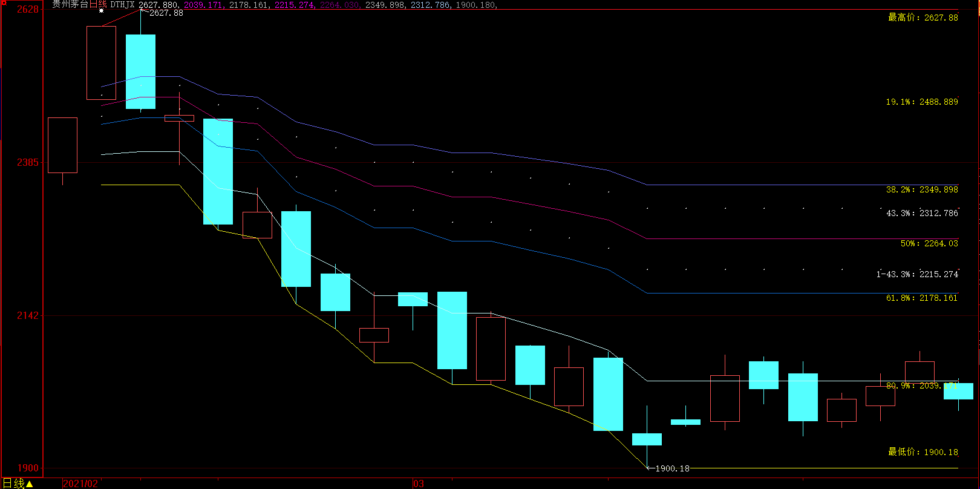Viewport: 980px width, 489px height.
Task: Click the 贵州茅台日线 chart title
Action: 79,5
